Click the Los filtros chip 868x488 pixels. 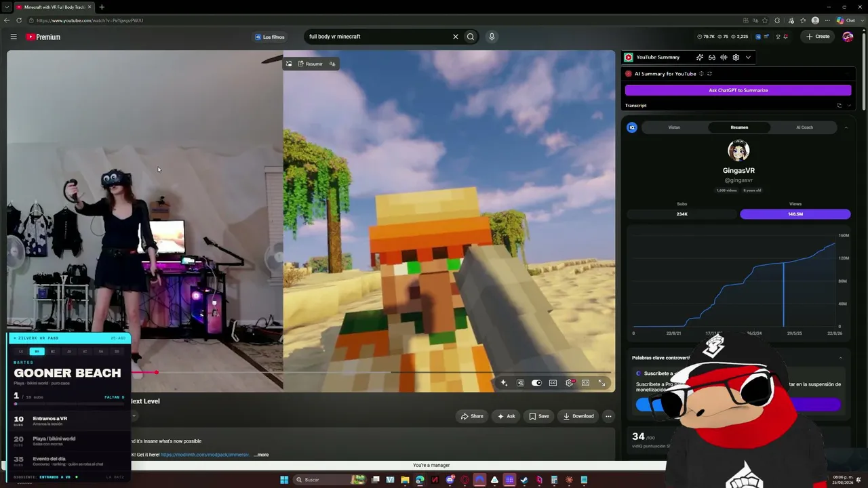click(x=270, y=37)
